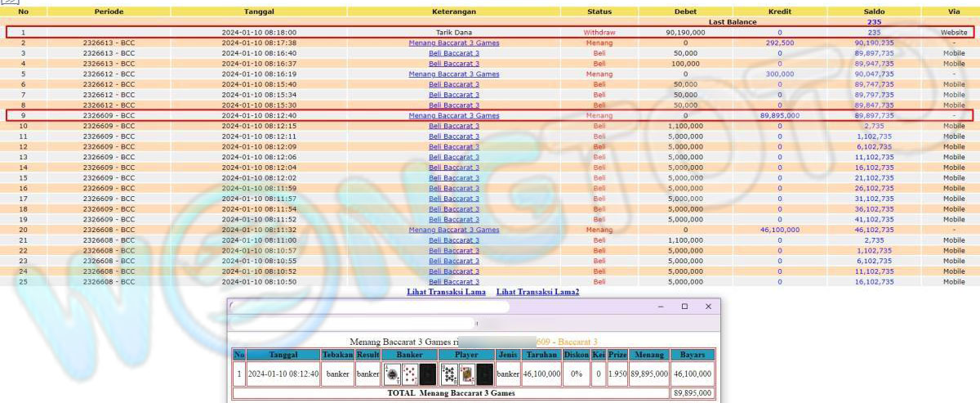Click the Banker's face-down third card
Viewport: 980px width, 403px height.
click(x=427, y=374)
